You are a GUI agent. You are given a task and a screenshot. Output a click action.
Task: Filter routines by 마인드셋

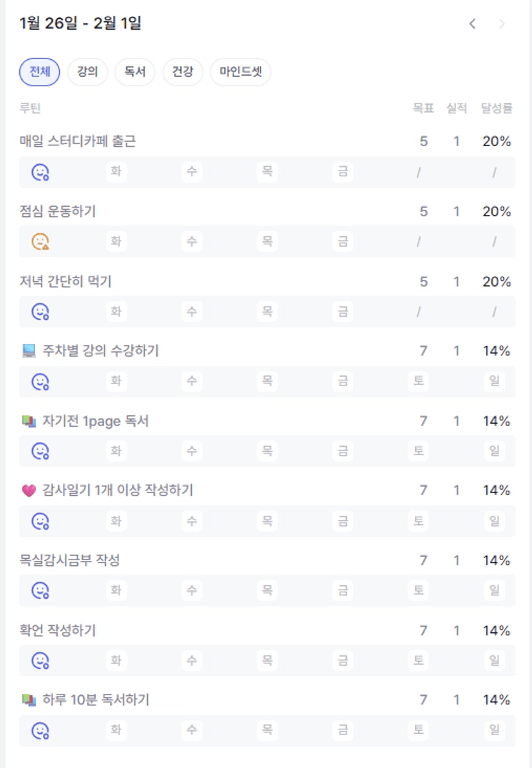pyautogui.click(x=241, y=72)
